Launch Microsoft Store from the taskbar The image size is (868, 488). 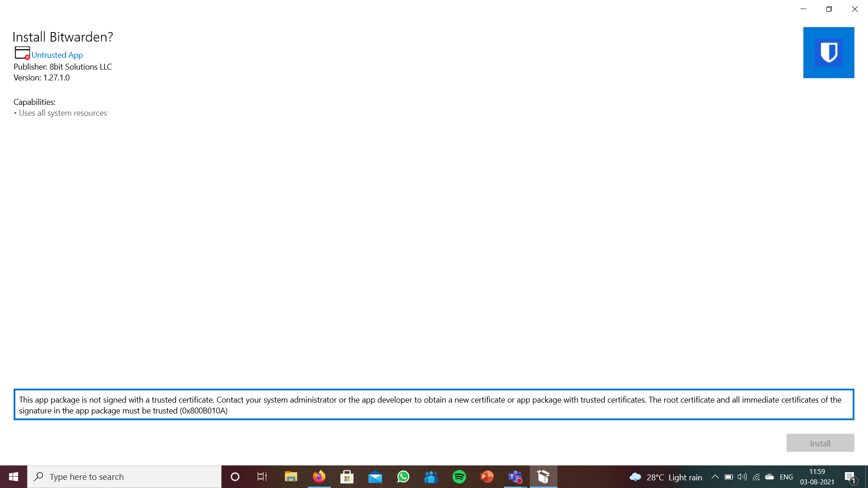347,477
